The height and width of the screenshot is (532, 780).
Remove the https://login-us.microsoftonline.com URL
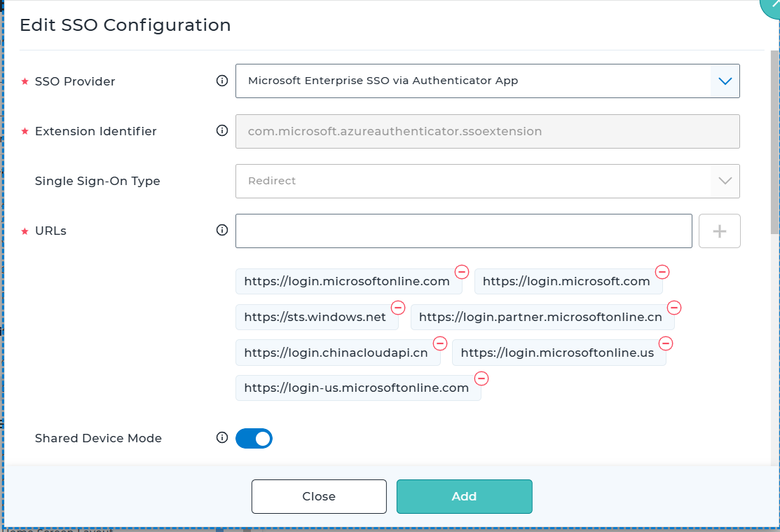pyautogui.click(x=481, y=378)
